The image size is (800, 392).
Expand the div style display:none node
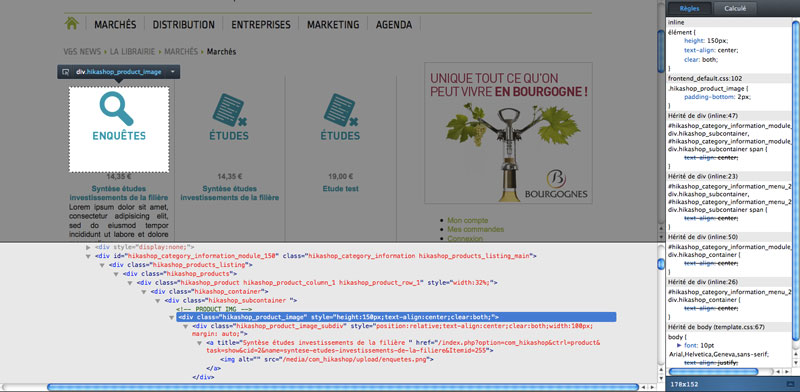(x=89, y=247)
